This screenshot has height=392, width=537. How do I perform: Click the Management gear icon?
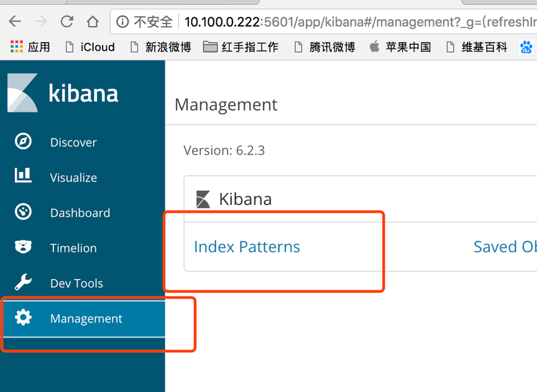(23, 318)
